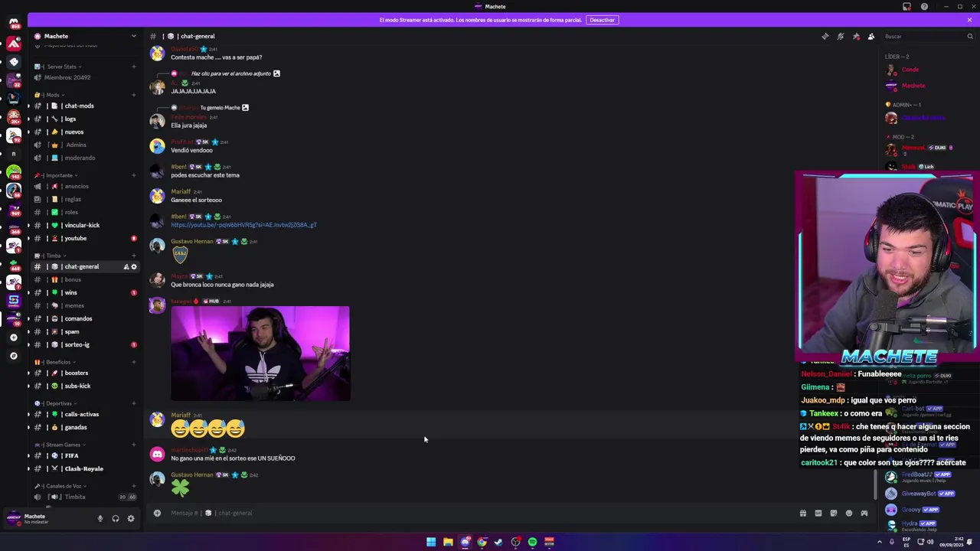
Task: Open the sorteo-ig channel
Action: point(84,344)
